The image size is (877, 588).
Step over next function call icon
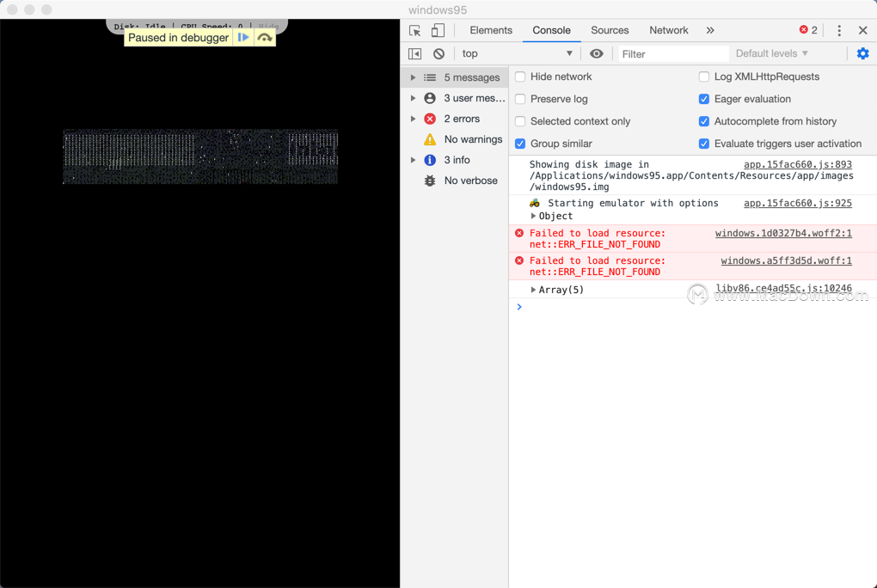(265, 38)
